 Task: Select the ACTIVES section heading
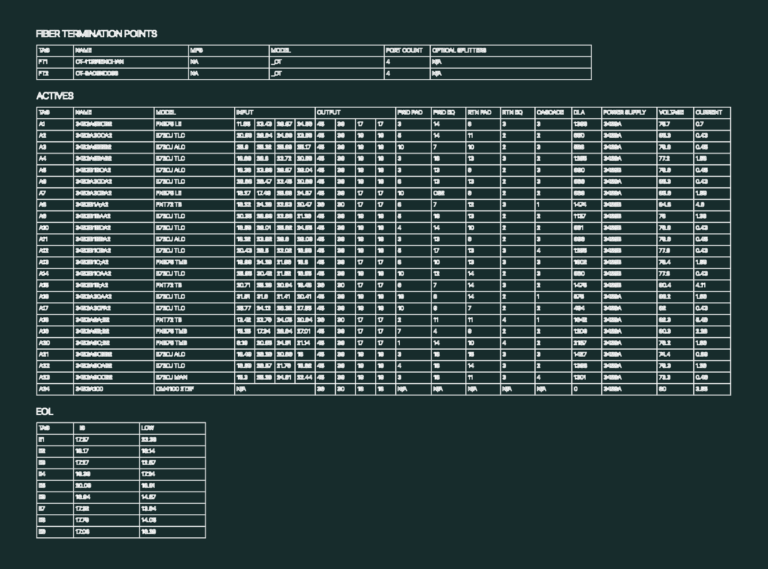pos(55,96)
